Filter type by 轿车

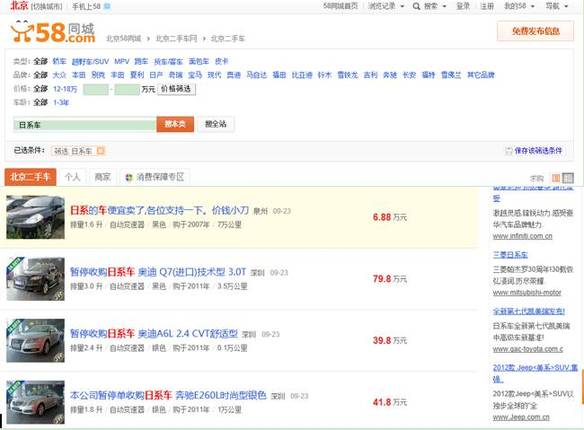[x=59, y=61]
